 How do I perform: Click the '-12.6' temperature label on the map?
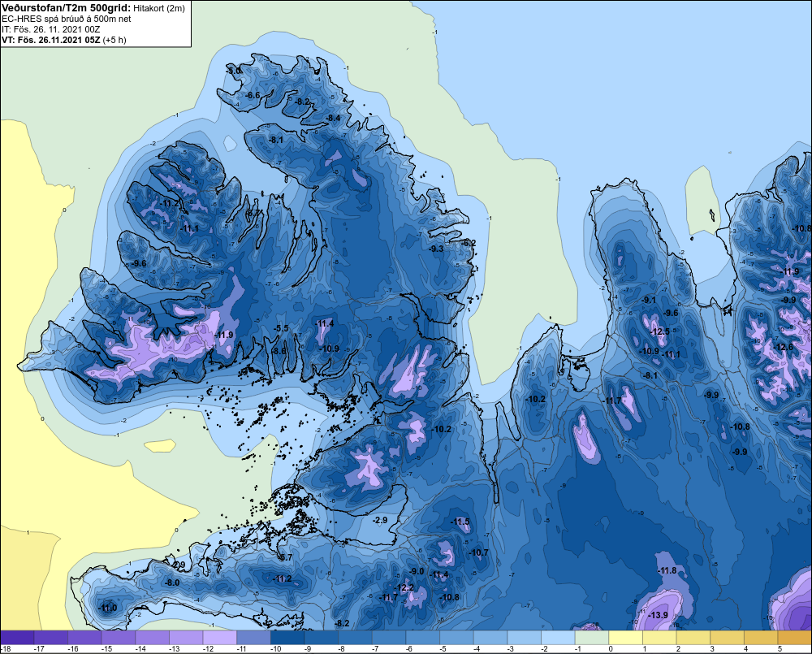click(x=783, y=347)
